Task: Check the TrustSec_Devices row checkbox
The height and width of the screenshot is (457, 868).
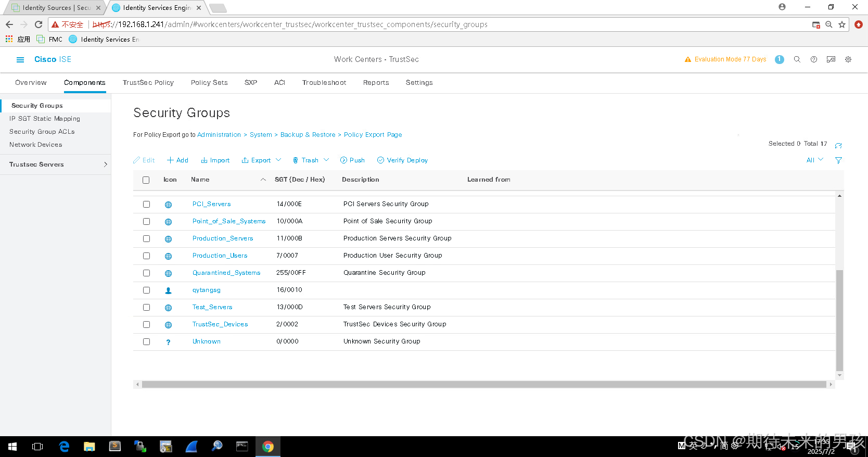Action: pos(146,325)
